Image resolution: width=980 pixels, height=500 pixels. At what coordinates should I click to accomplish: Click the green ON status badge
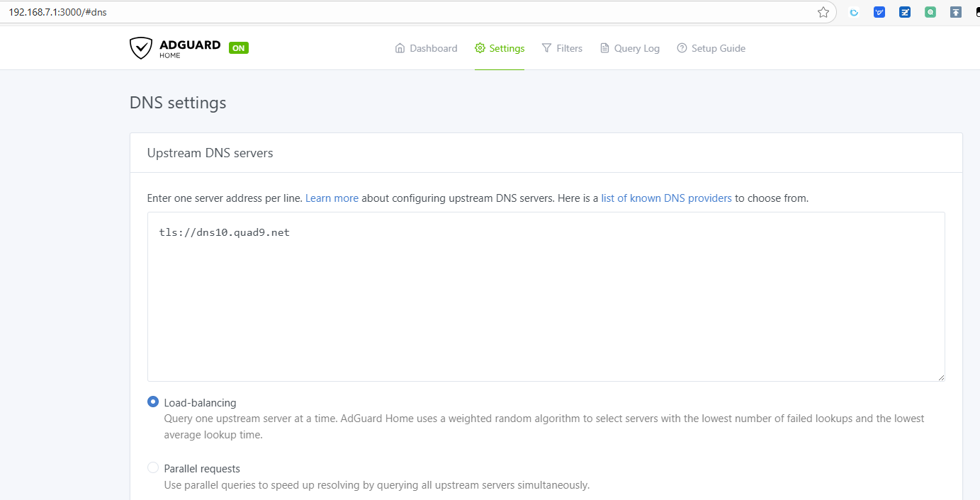[239, 48]
